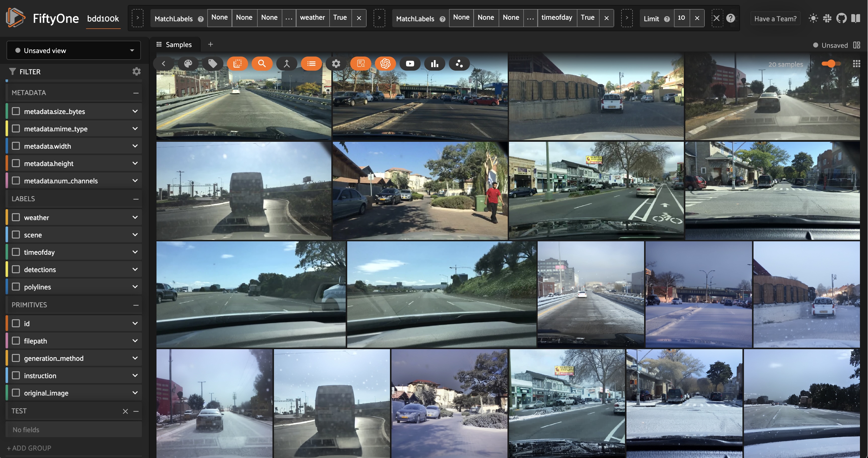Click the Limit stage name

click(651, 19)
